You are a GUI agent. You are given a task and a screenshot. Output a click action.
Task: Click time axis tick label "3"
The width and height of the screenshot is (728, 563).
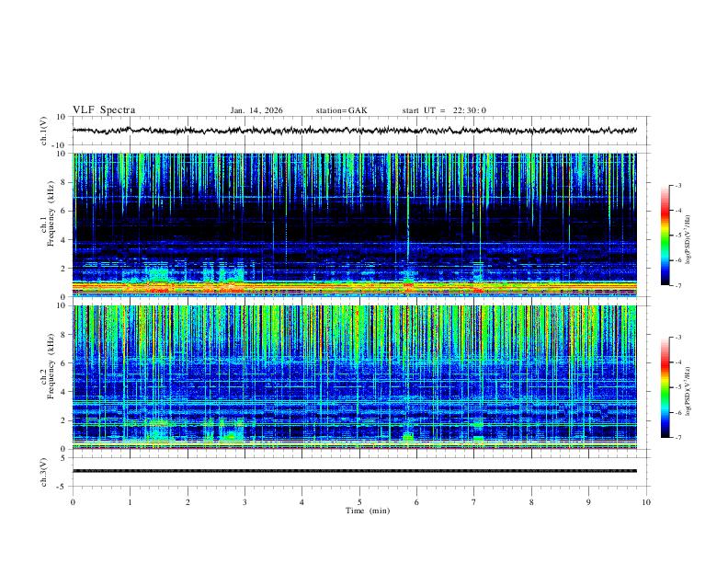[x=245, y=502]
